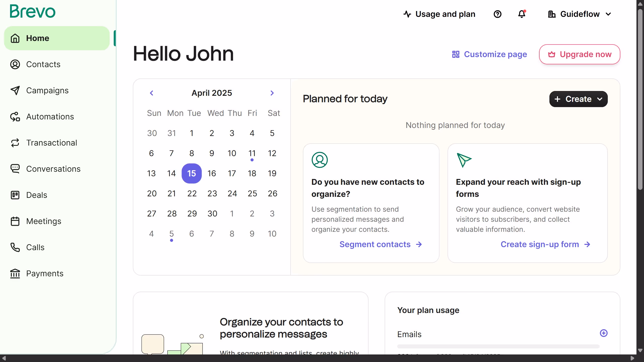This screenshot has height=362, width=644.
Task: Click the Transactional arrows icon
Action: click(x=15, y=143)
